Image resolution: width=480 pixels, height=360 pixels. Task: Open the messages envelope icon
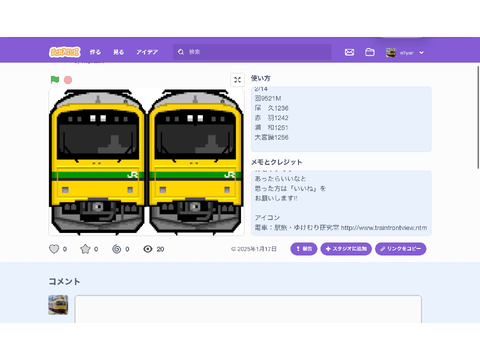coord(349,52)
